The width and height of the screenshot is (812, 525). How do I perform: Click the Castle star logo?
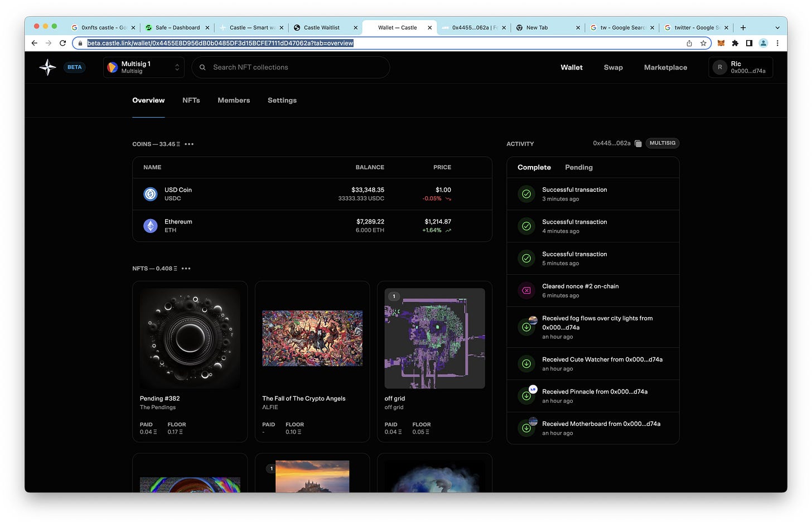pos(48,67)
